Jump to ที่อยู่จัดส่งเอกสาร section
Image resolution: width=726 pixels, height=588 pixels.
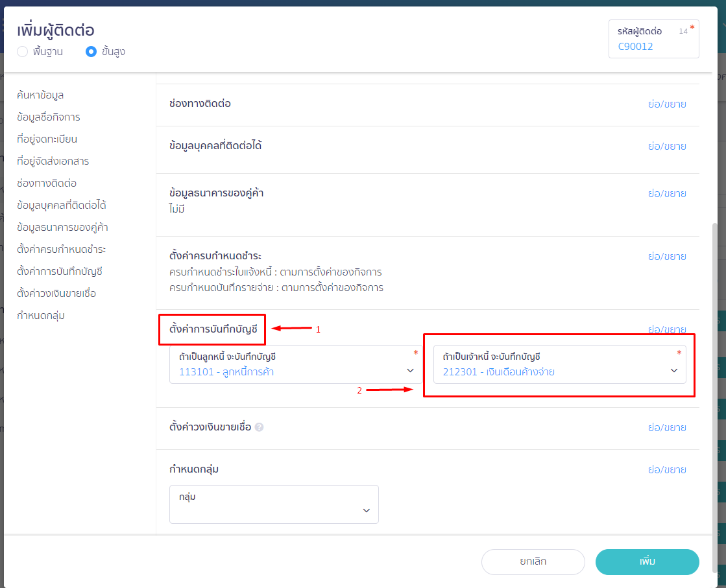pyautogui.click(x=53, y=161)
